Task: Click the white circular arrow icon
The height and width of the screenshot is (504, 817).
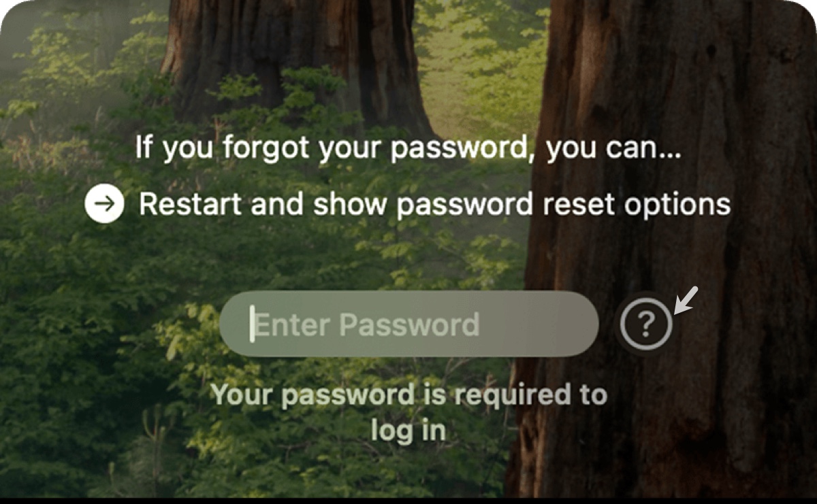Action: point(104,204)
